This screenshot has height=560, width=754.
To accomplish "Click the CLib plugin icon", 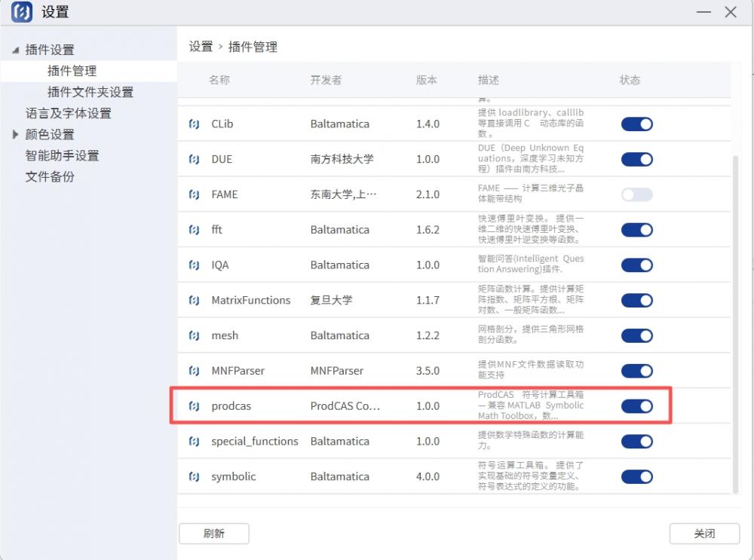I will tap(194, 124).
